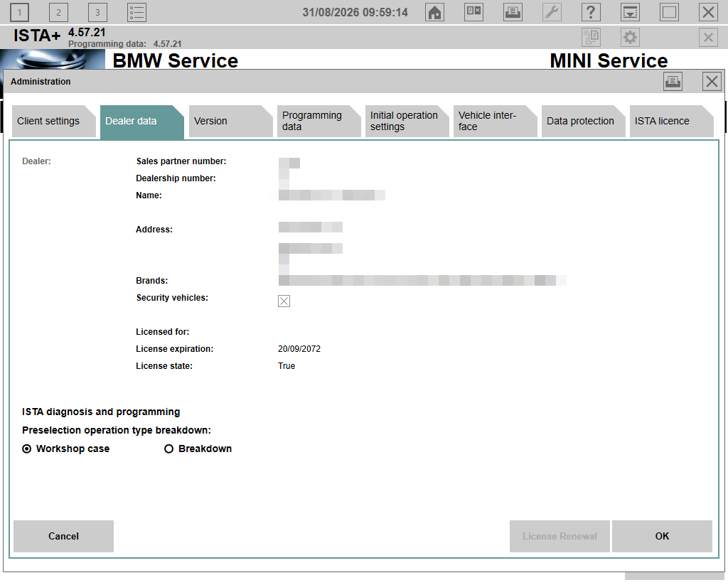Open operation tab number 3
Screen dimensions: 728x585
click(97, 13)
